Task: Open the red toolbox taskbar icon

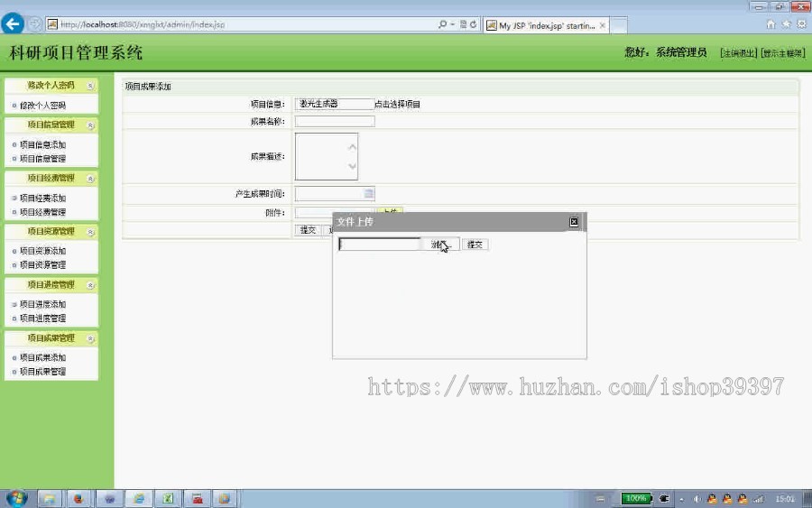Action: [198, 499]
